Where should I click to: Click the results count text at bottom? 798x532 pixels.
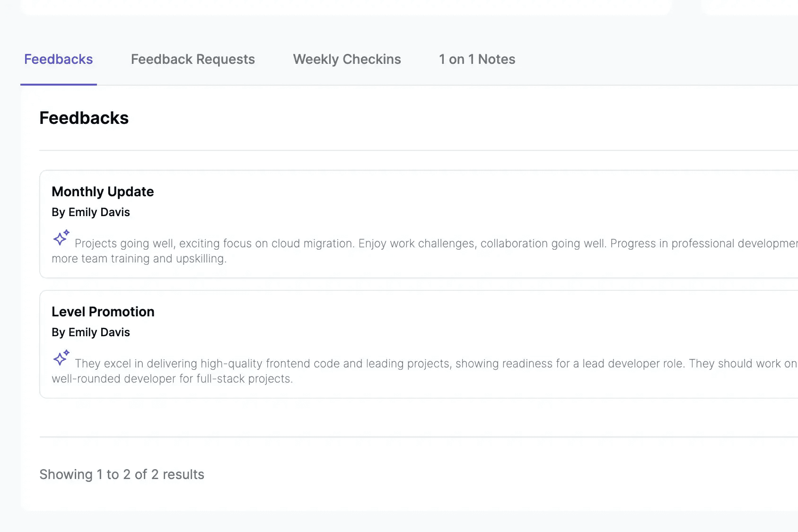coord(122,474)
